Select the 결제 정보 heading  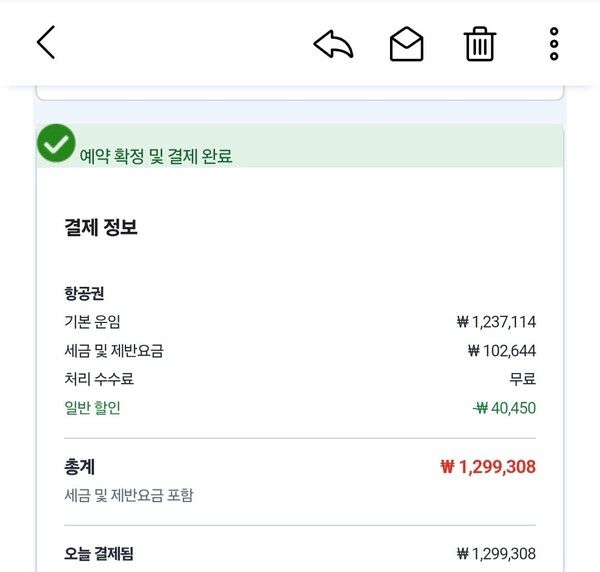tap(101, 227)
